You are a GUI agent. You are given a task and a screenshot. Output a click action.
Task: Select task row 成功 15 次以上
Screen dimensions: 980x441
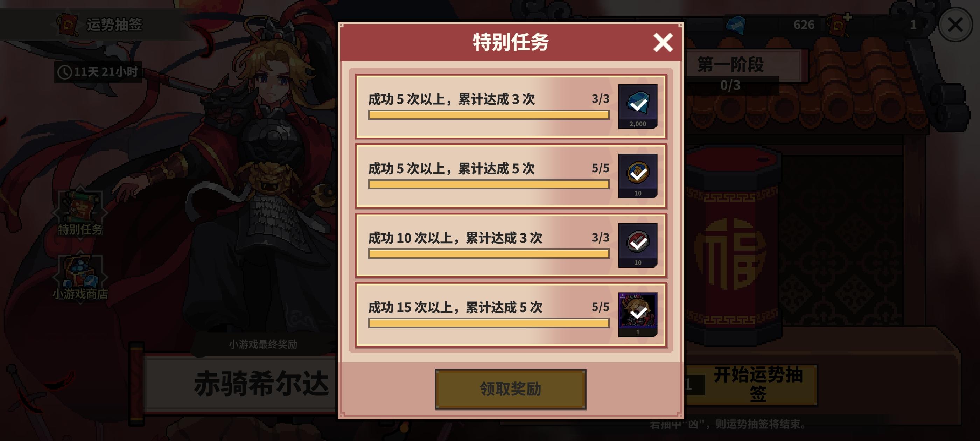pos(511,315)
